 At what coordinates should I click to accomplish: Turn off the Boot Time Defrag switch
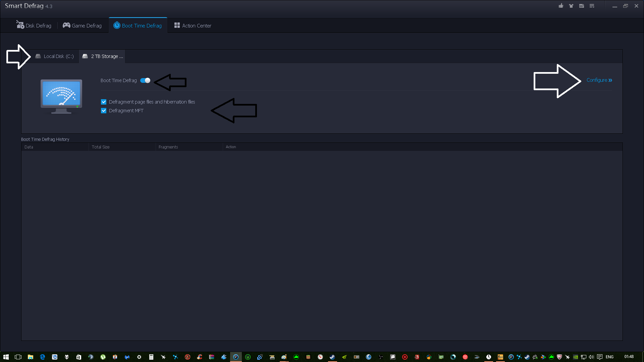pos(145,80)
